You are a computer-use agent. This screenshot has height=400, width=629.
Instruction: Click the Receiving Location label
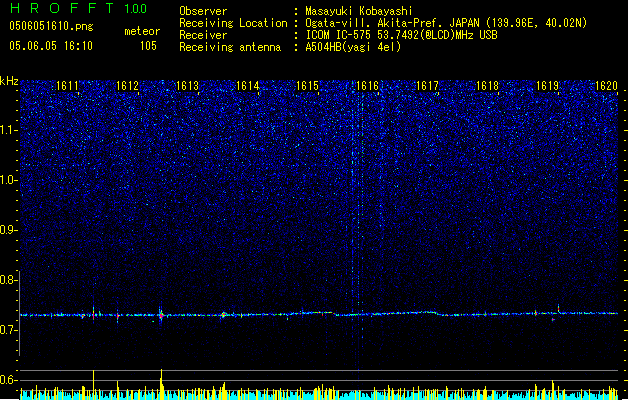(233, 23)
